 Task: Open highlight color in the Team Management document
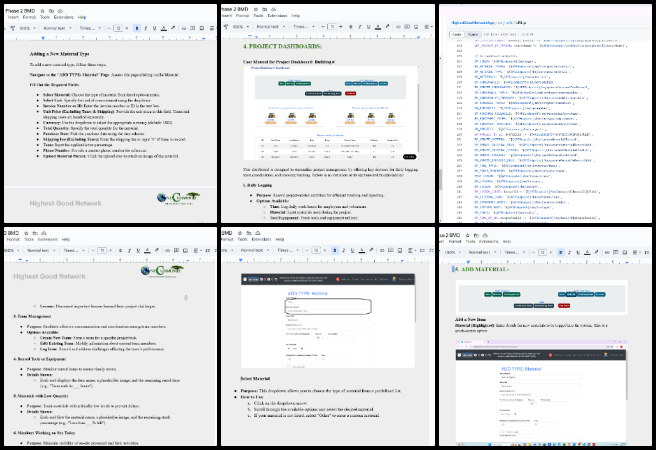point(156,251)
